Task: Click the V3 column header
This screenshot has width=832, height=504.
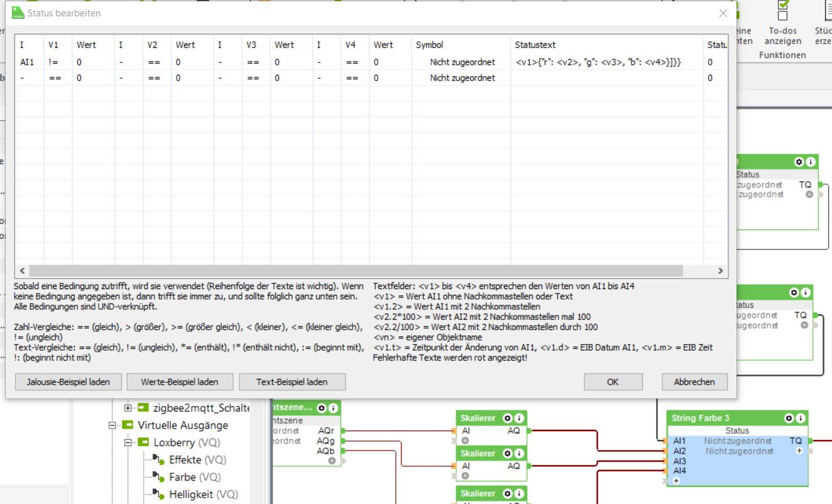Action: [x=256, y=45]
